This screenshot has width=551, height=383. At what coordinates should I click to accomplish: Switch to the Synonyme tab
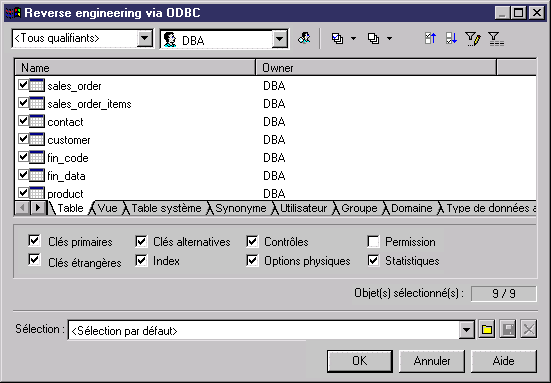coord(241,208)
